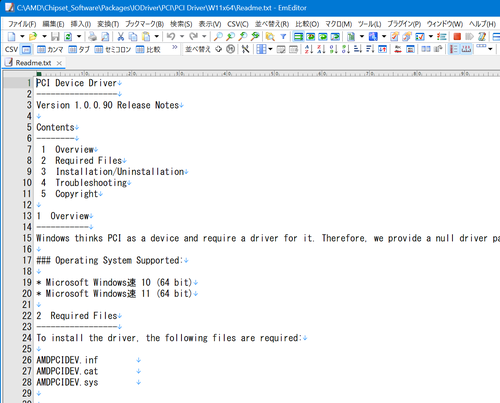Open the マクロ(M) menu
Viewport: 500px width, 403px height.
coord(338,24)
